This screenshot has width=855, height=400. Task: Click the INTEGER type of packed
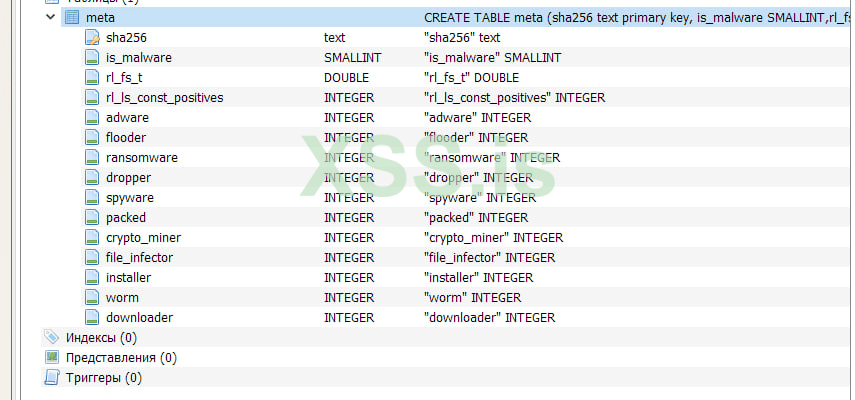pyautogui.click(x=349, y=218)
